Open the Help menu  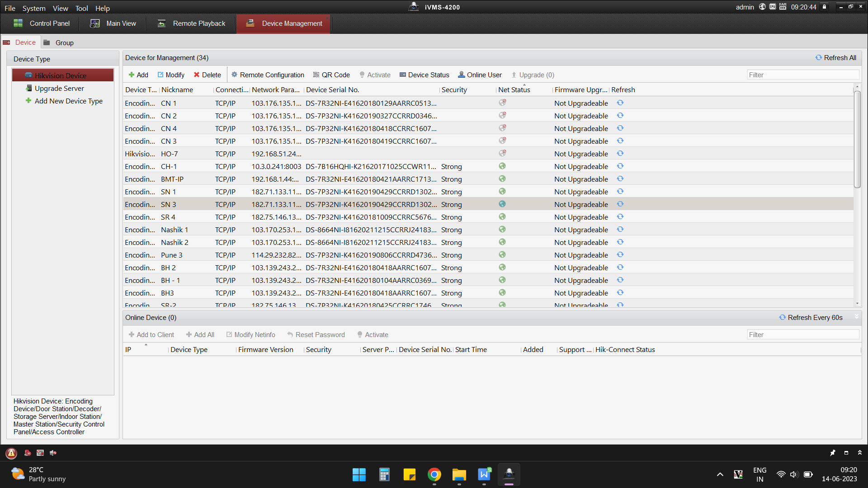103,8
